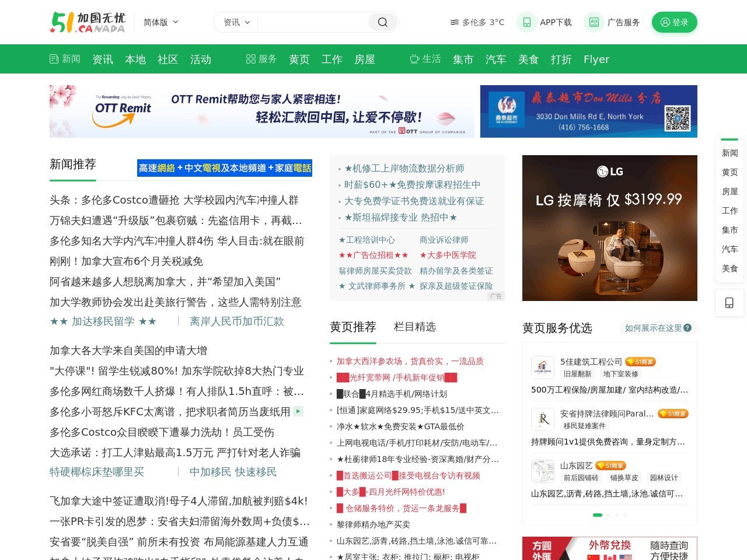Click the 特硬椰棕床垫哪里买 ad link

point(97,472)
